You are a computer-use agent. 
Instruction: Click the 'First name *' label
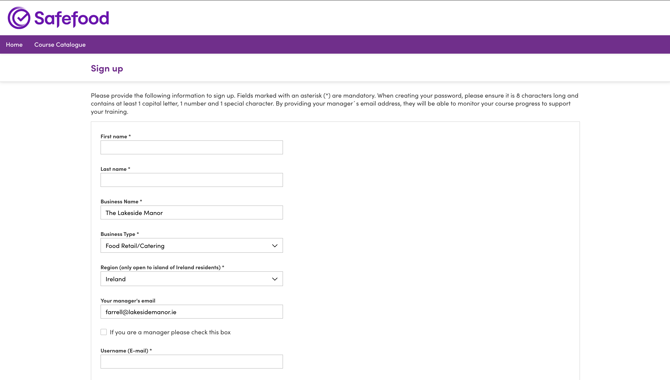pyautogui.click(x=116, y=136)
